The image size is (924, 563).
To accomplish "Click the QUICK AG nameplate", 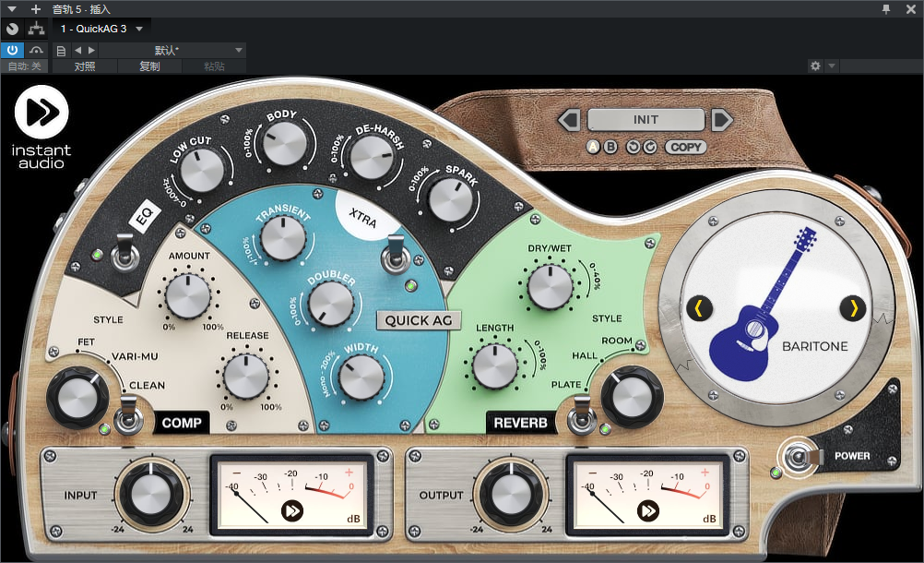I will click(x=419, y=320).
